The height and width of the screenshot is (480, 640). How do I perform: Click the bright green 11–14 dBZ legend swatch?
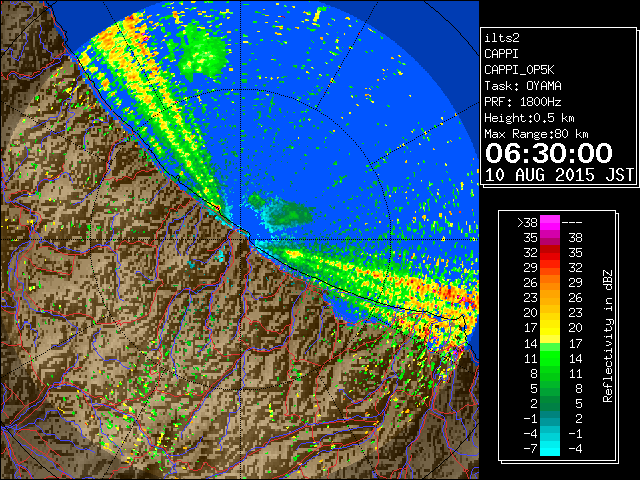click(x=550, y=358)
